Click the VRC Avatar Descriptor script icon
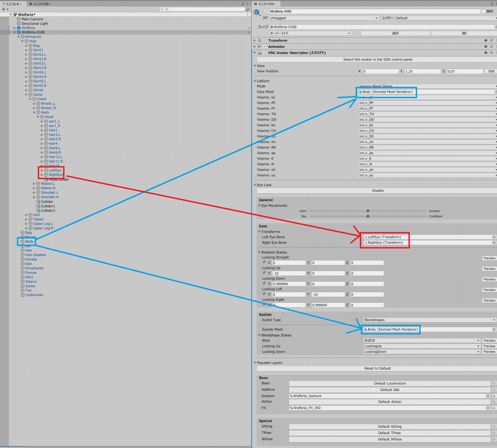 click(260, 53)
